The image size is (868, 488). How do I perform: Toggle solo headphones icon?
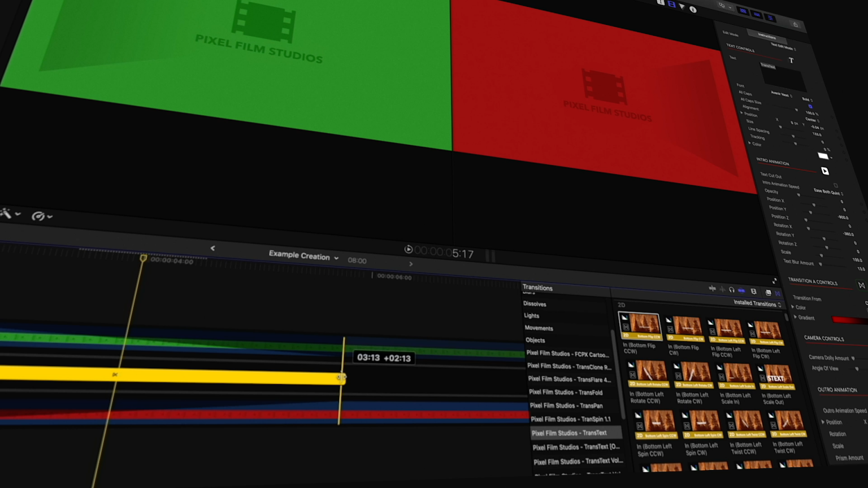click(x=732, y=290)
